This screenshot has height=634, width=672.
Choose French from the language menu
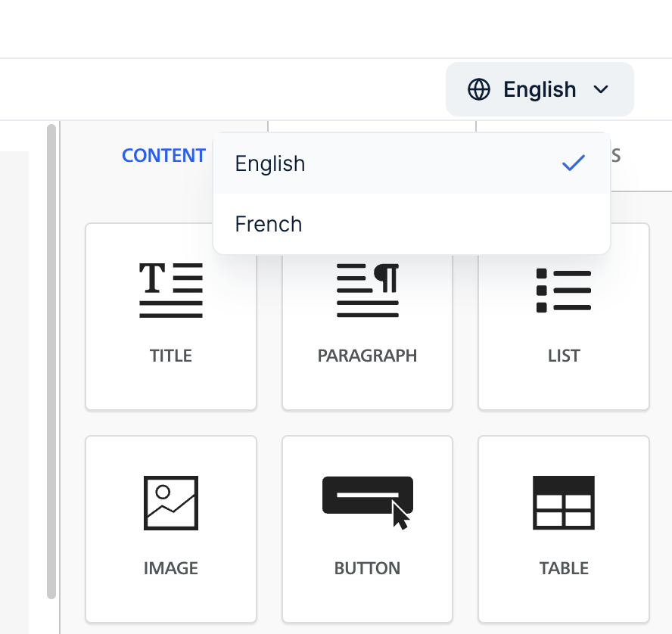412,224
